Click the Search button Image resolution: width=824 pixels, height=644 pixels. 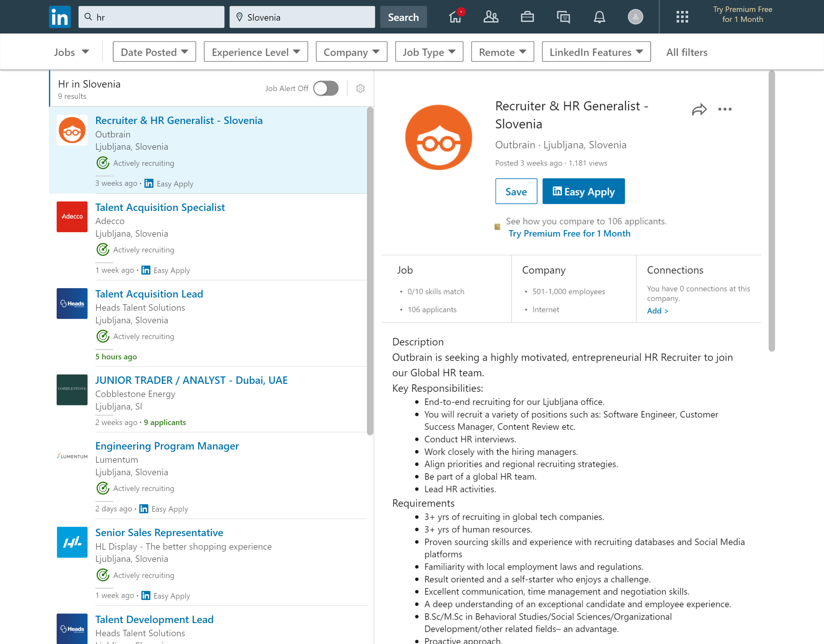click(403, 17)
